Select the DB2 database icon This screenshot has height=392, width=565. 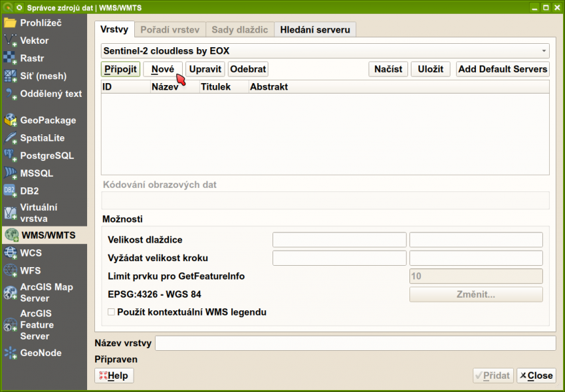pyautogui.click(x=10, y=191)
